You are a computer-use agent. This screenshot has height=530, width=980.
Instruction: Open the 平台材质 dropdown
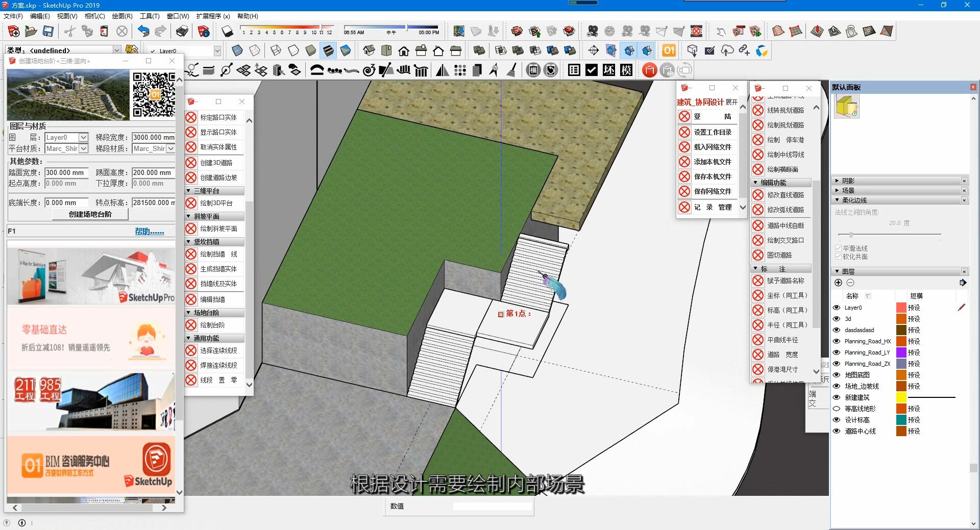pos(84,148)
